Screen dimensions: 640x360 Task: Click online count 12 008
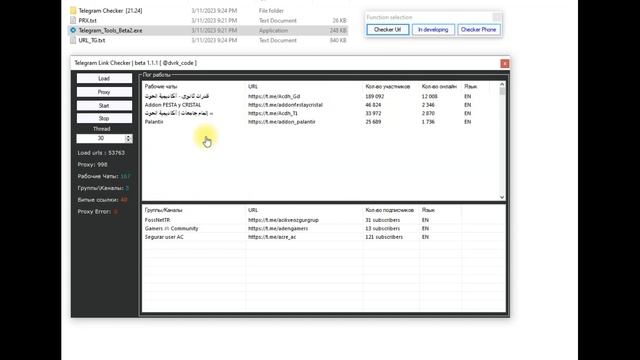point(430,96)
